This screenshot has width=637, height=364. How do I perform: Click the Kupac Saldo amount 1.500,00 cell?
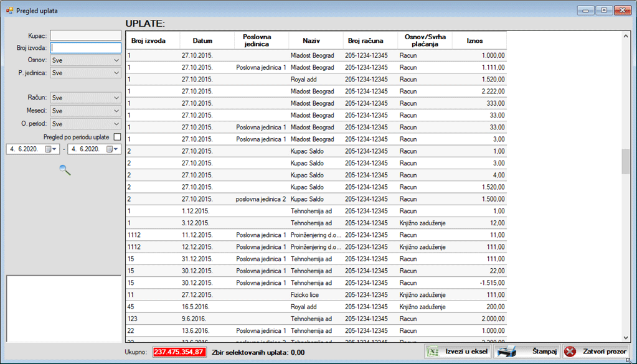[x=479, y=199]
